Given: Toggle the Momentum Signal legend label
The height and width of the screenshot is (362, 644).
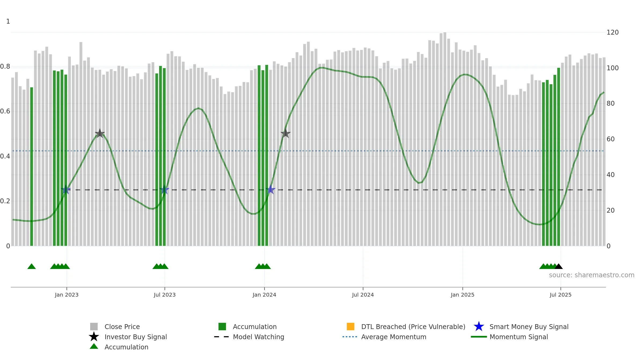Looking at the screenshot, I should (x=519, y=337).
